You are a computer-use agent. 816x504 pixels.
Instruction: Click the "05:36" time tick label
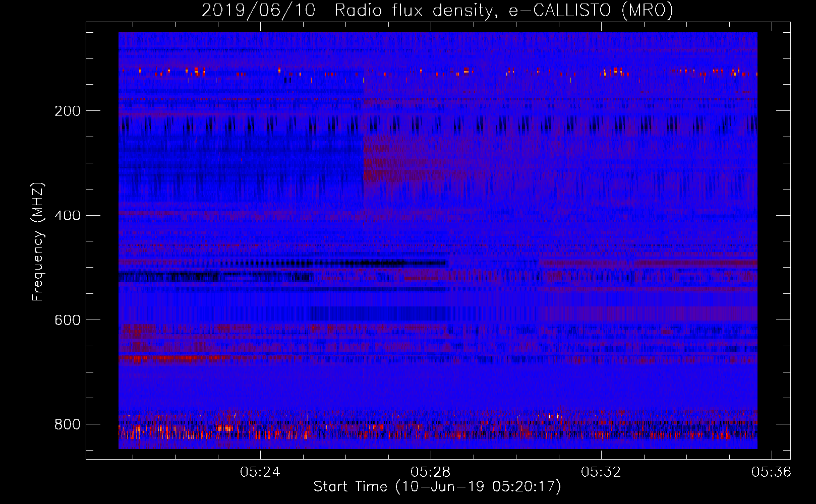point(771,472)
